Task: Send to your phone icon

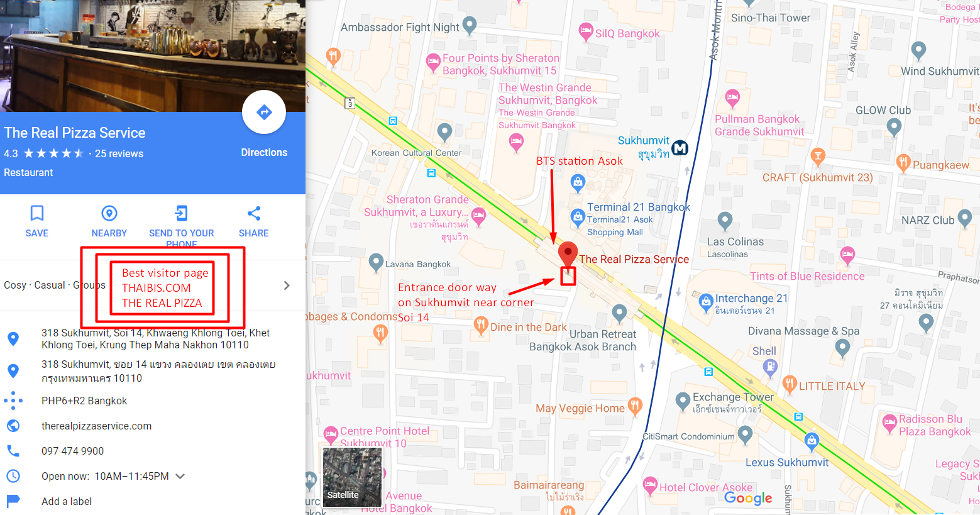Action: click(181, 213)
